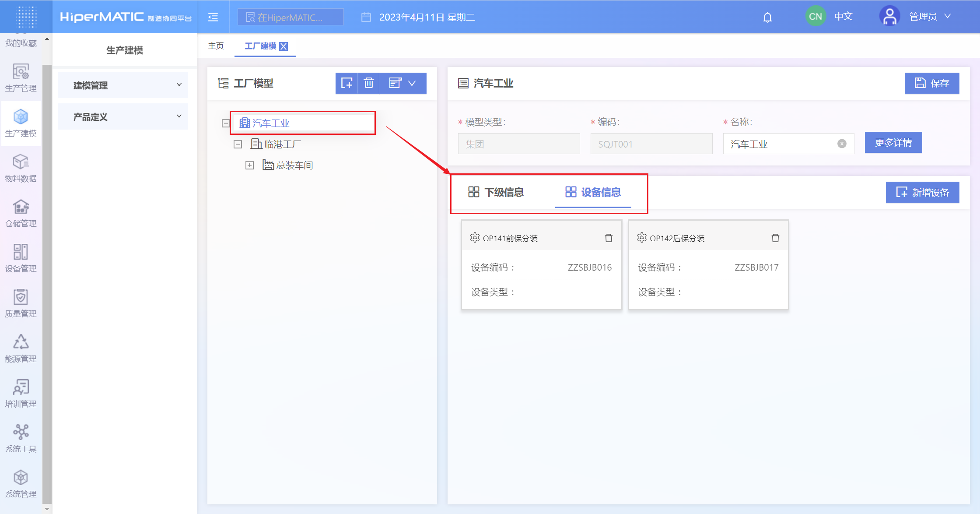
Task: Click the date 2023年4月11日 星期二
Action: tap(427, 17)
